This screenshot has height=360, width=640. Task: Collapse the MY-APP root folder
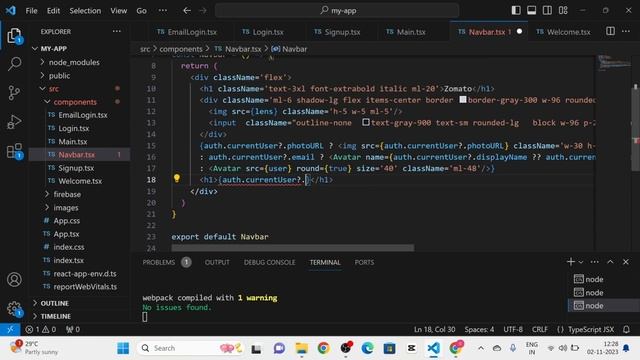35,49
